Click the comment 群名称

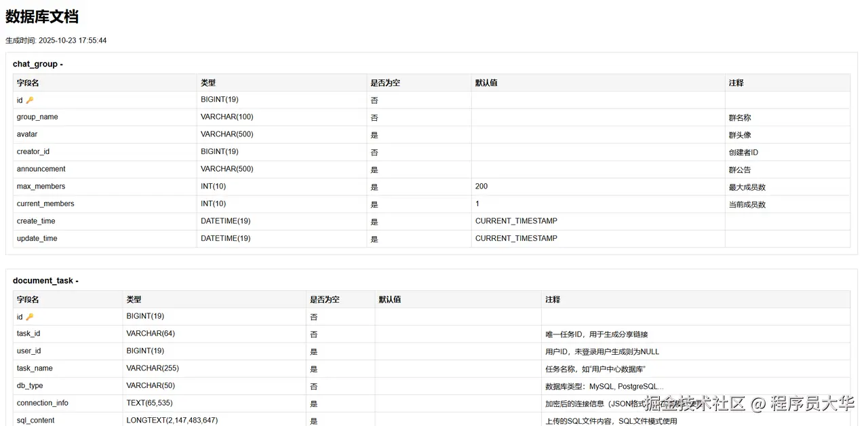[740, 118]
